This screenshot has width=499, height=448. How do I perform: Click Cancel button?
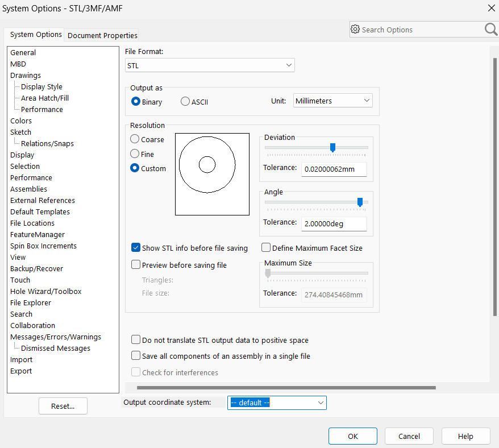pyautogui.click(x=409, y=436)
